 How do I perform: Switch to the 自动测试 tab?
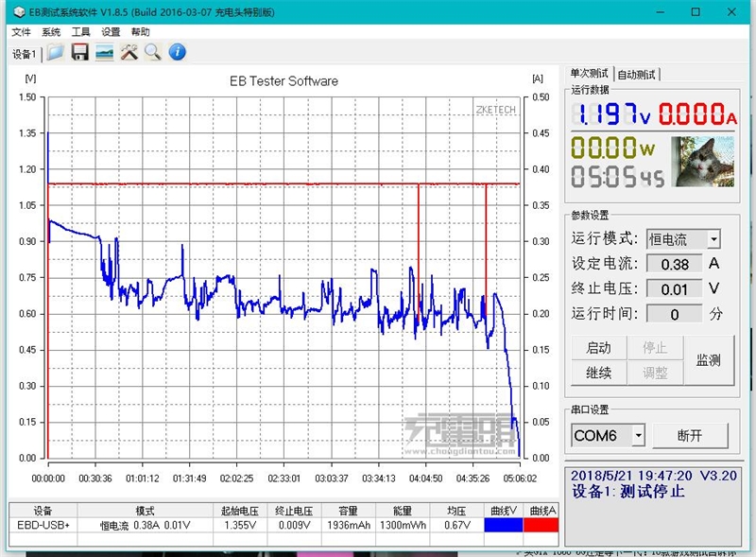point(636,75)
